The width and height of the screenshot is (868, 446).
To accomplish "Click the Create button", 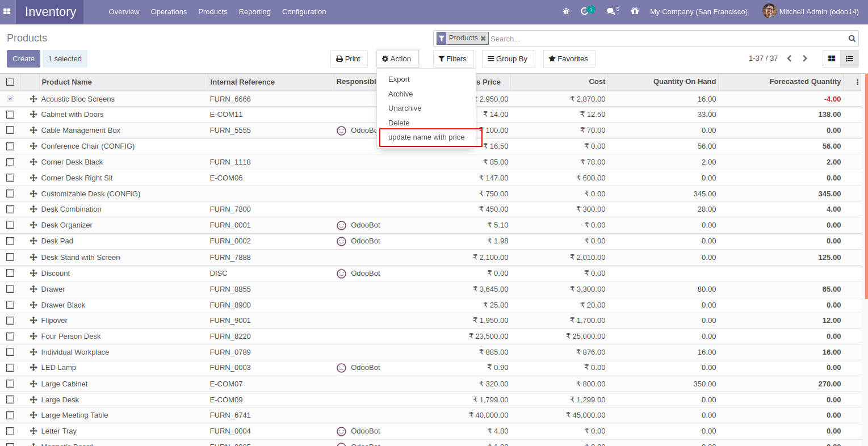I will tap(23, 59).
